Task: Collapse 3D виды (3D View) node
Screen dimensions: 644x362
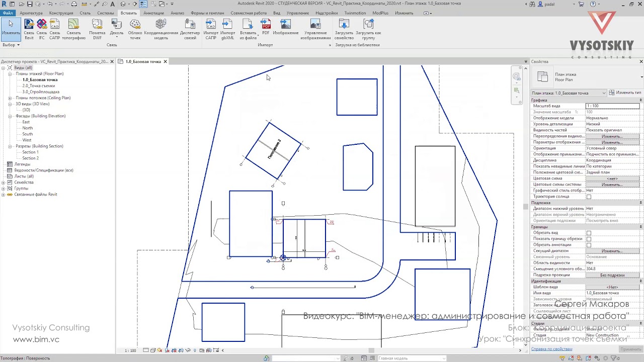Action: [x=10, y=104]
